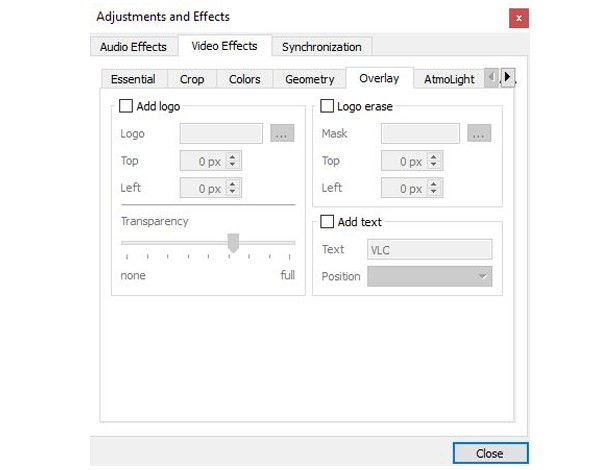Enable the Logo erase checkbox

(327, 106)
